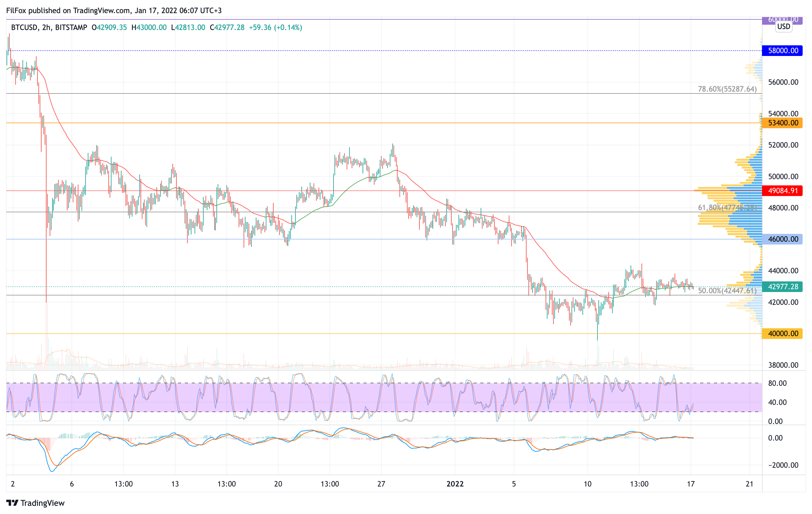Click the green 42977.28 current price tag
812x514 pixels.
(x=782, y=286)
